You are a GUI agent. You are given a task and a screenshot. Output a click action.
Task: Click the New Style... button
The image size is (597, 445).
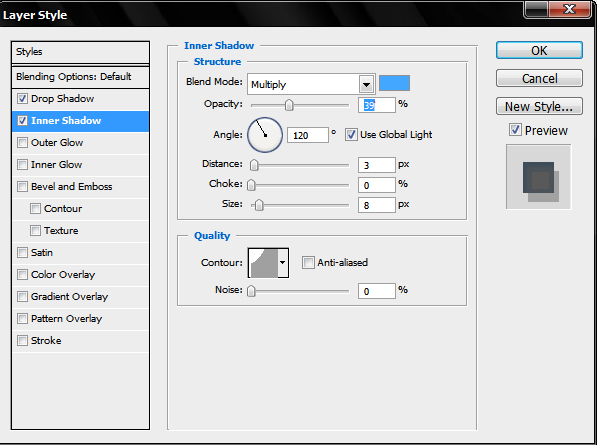pyautogui.click(x=539, y=106)
